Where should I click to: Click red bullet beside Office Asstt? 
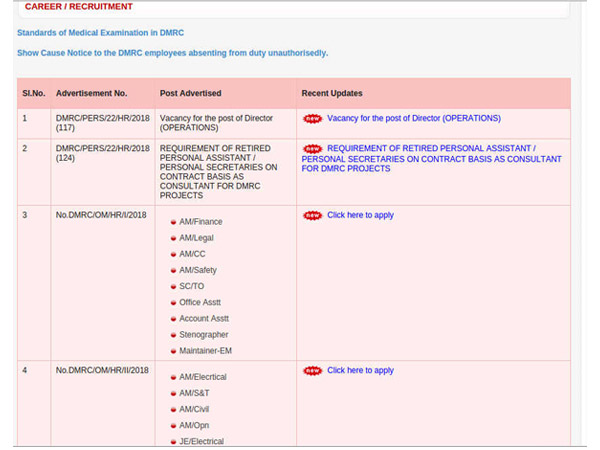tap(173, 303)
